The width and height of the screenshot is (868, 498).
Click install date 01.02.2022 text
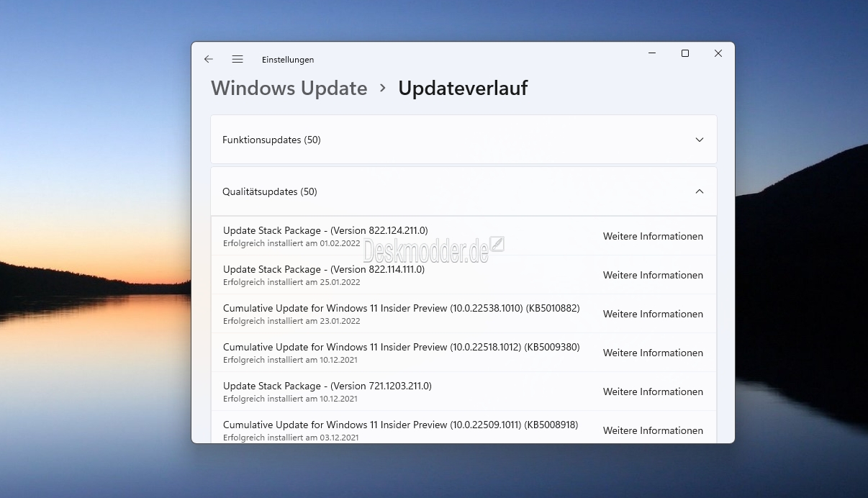tap(340, 243)
